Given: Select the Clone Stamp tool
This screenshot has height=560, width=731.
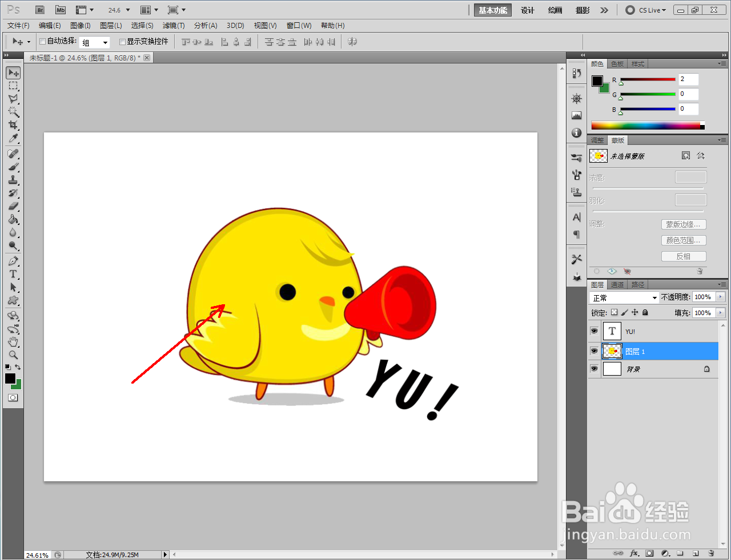Looking at the screenshot, I should (13, 180).
